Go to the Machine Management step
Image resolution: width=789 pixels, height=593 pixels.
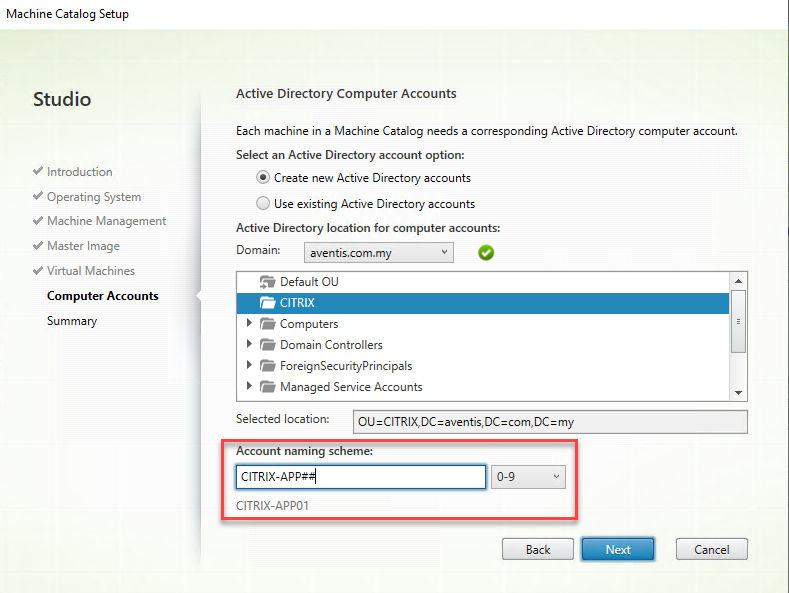(x=106, y=221)
